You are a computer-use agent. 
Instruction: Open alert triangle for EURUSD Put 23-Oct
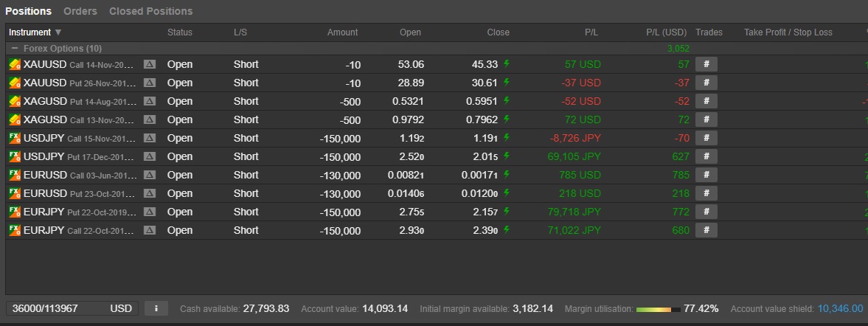tap(150, 193)
